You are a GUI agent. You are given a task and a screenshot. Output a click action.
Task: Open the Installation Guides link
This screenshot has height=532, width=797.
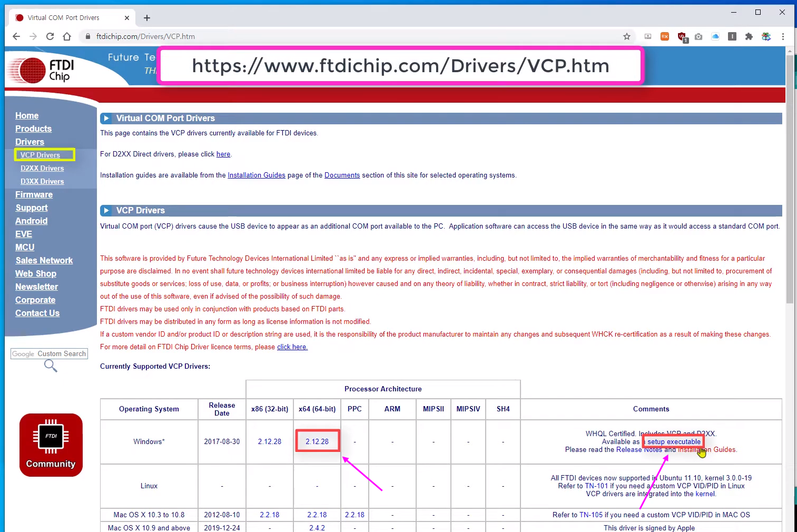tap(257, 175)
